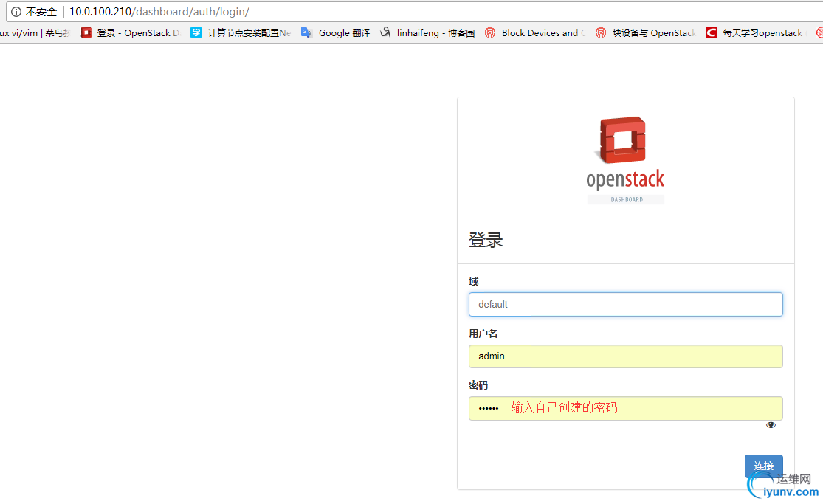Open the 登录 - OpenStack Dashboard bookmark
The width and height of the screenshot is (823, 504).
pos(138,33)
